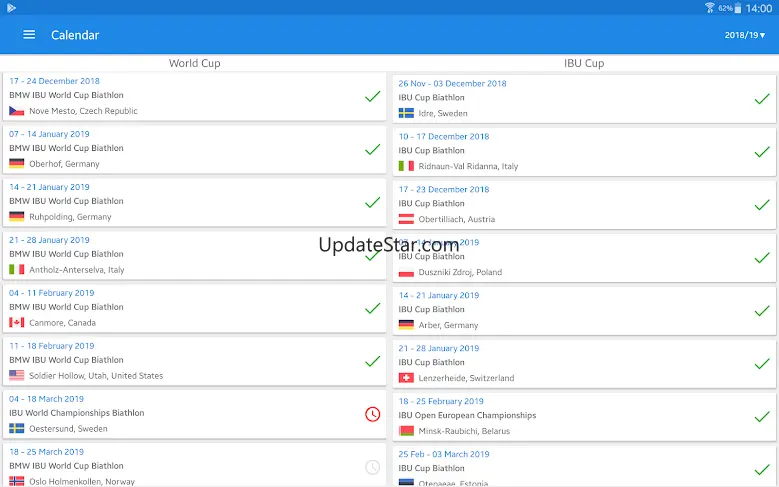
Task: Open the 18 - 25 March 2019 date
Action: 46,452
